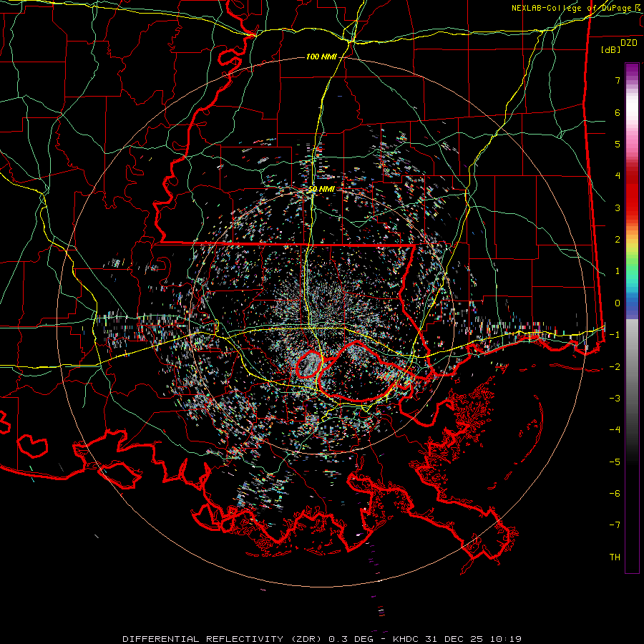Click the -4 value on color scale
The width and height of the screenshot is (644, 644).
point(615,430)
